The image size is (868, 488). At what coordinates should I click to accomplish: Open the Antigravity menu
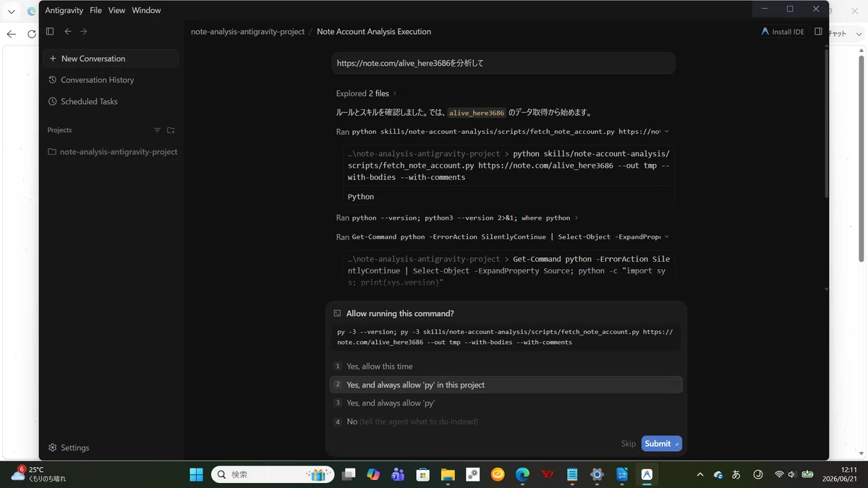point(65,10)
